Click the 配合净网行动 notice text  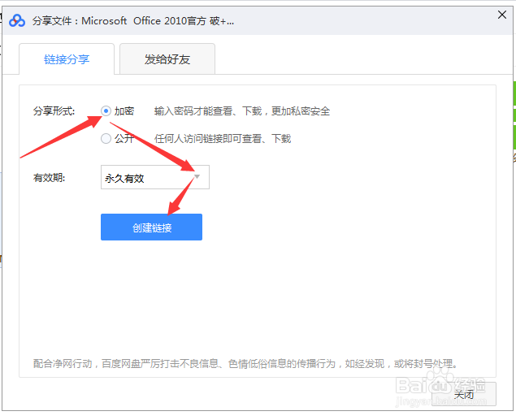[x=245, y=364]
